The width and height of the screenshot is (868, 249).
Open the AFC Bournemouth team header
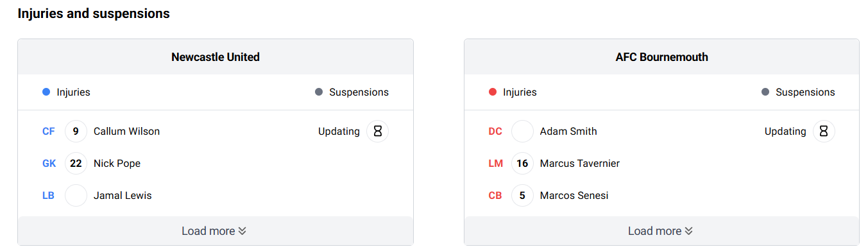pos(661,57)
